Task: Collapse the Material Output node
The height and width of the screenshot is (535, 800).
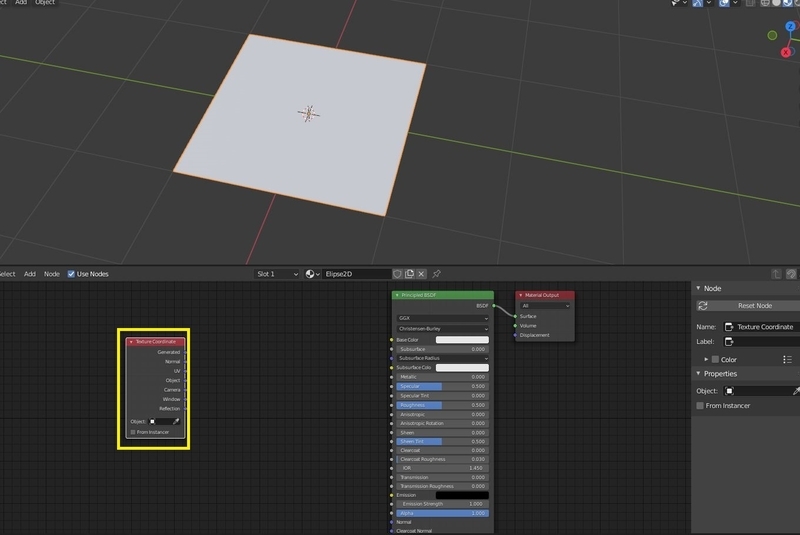Action: 520,295
